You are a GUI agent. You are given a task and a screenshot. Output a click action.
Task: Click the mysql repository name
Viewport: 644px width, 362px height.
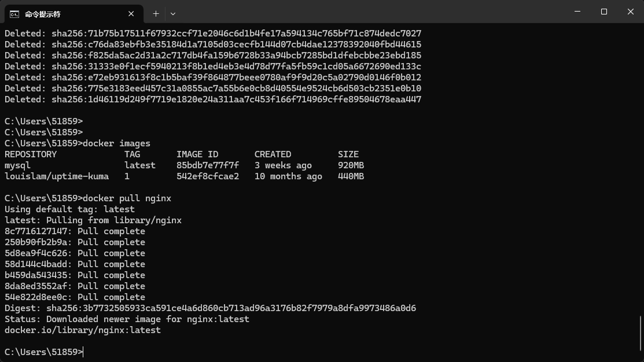[17, 165]
